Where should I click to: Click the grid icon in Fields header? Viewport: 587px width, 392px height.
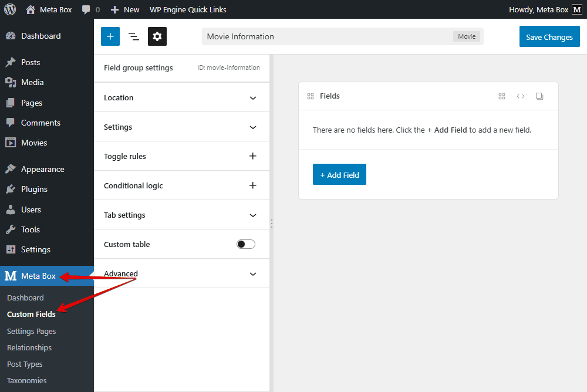502,96
